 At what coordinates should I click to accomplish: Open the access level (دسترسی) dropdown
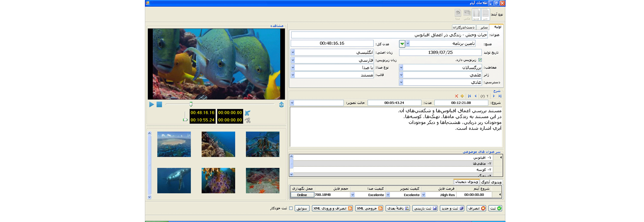click(401, 82)
